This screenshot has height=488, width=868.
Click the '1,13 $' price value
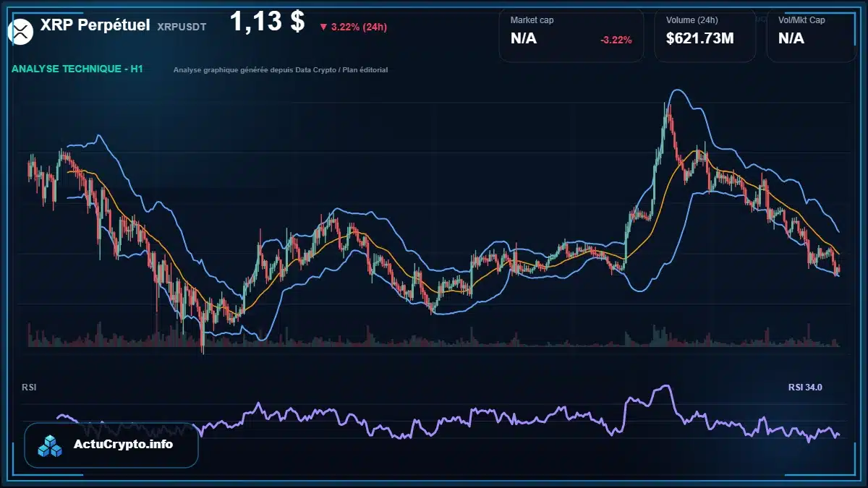(267, 22)
